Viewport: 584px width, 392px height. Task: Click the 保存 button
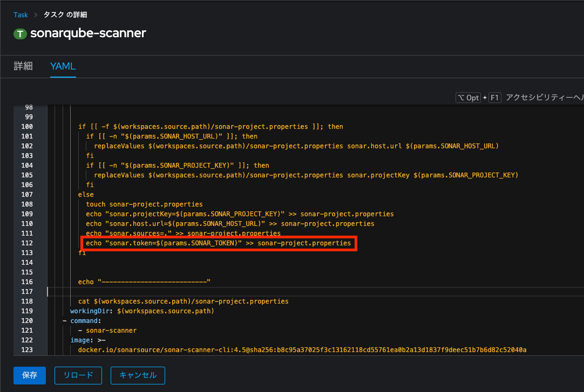click(x=30, y=375)
